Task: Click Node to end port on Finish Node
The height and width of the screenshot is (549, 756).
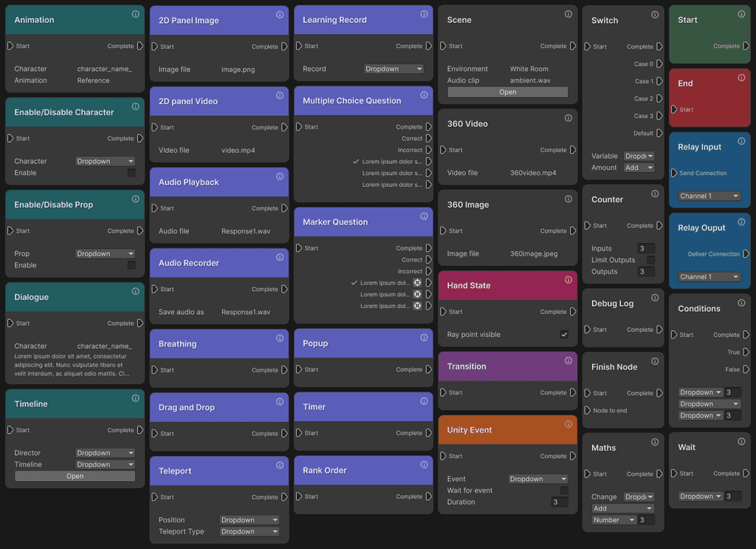Action: click(x=587, y=411)
